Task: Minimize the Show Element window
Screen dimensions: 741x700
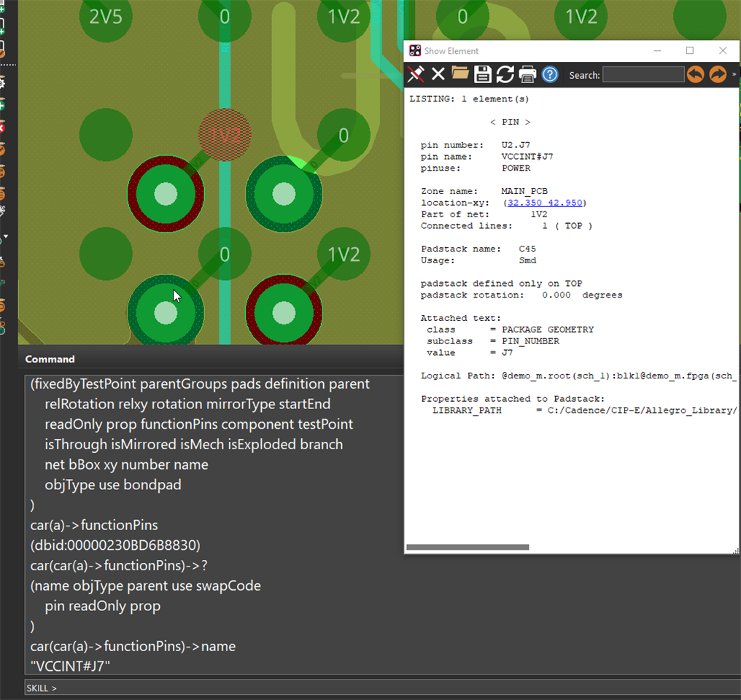Action: pos(657,50)
